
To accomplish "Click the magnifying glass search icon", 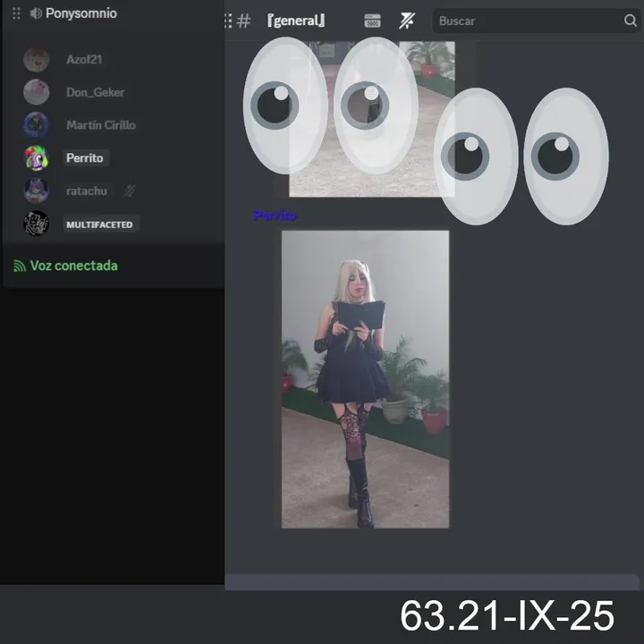I will point(630,21).
